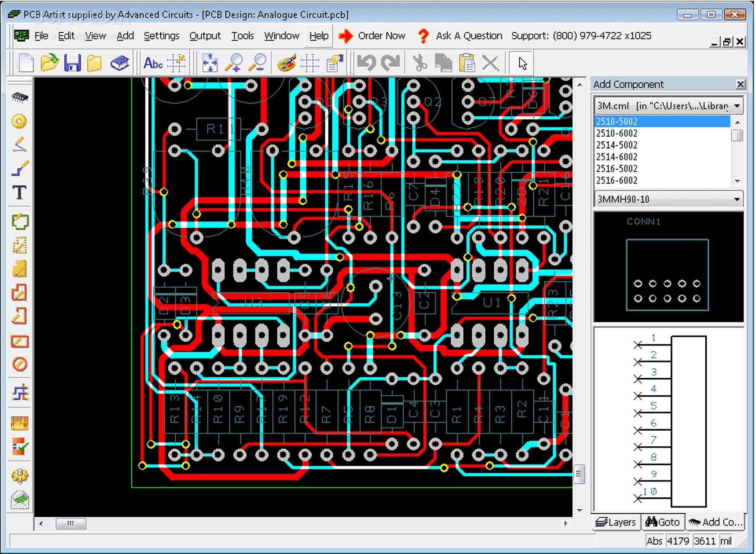Screen dimensions: 756x554
Task: Click the Paste clipboard icon
Action: click(466, 63)
